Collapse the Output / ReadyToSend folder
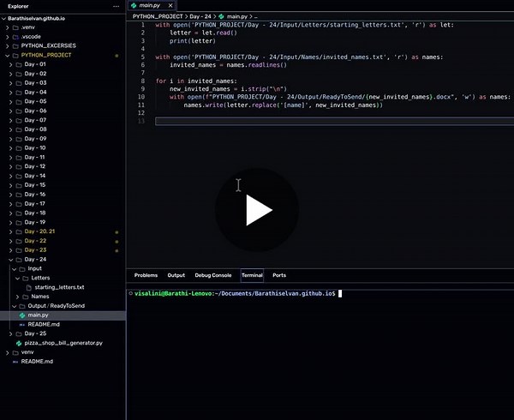The image size is (514, 420). 14,306
